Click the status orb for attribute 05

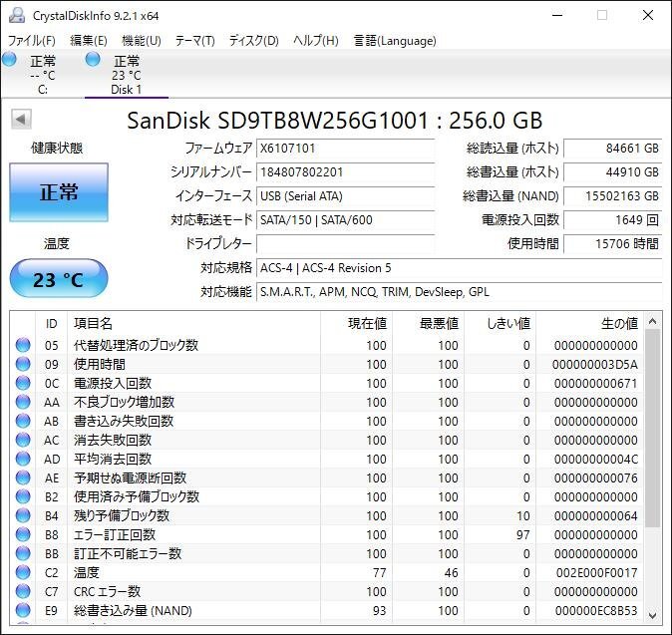click(23, 345)
